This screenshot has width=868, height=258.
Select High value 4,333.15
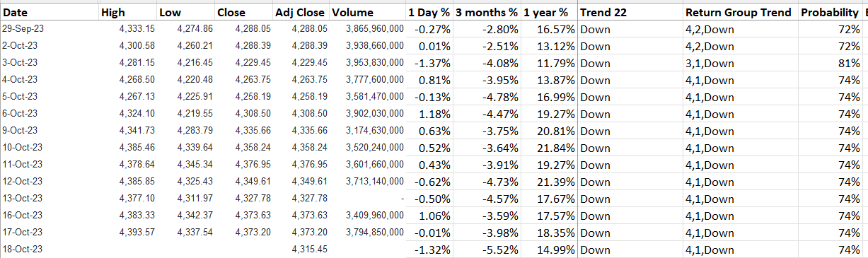pos(128,30)
